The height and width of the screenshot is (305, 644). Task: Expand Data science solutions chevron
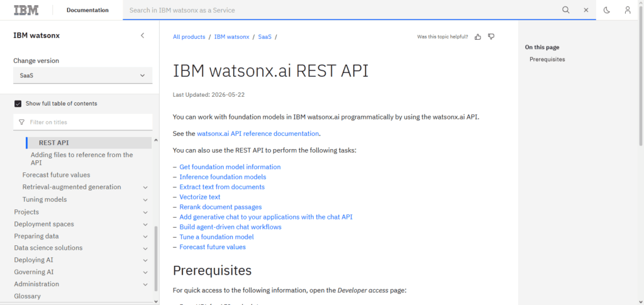(x=145, y=248)
